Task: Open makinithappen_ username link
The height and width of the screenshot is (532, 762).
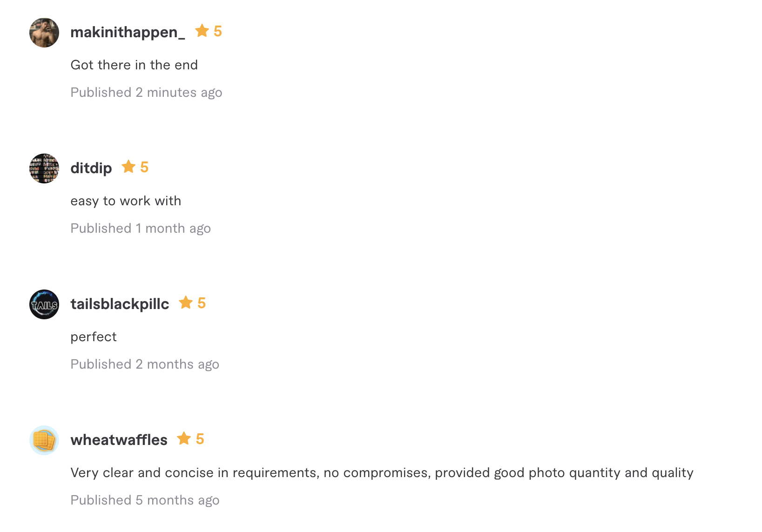Action: coord(128,32)
